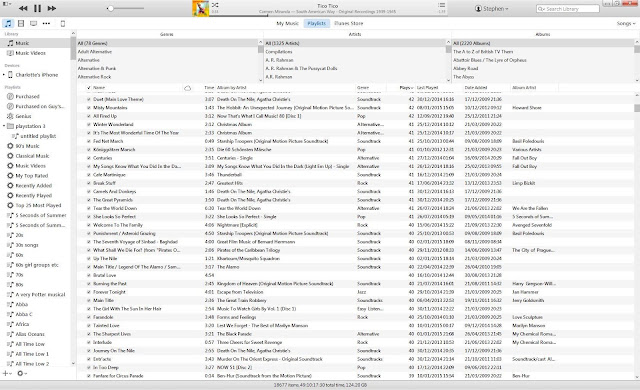Screen dimensions: 640x390
Task: Toggle the check-all column header checkbox
Action: point(89,88)
